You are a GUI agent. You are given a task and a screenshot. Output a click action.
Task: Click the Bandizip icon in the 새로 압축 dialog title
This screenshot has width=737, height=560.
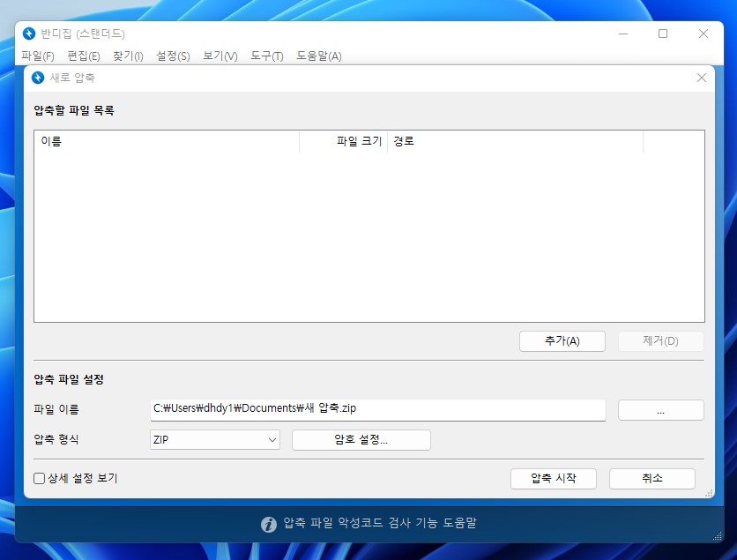point(38,78)
